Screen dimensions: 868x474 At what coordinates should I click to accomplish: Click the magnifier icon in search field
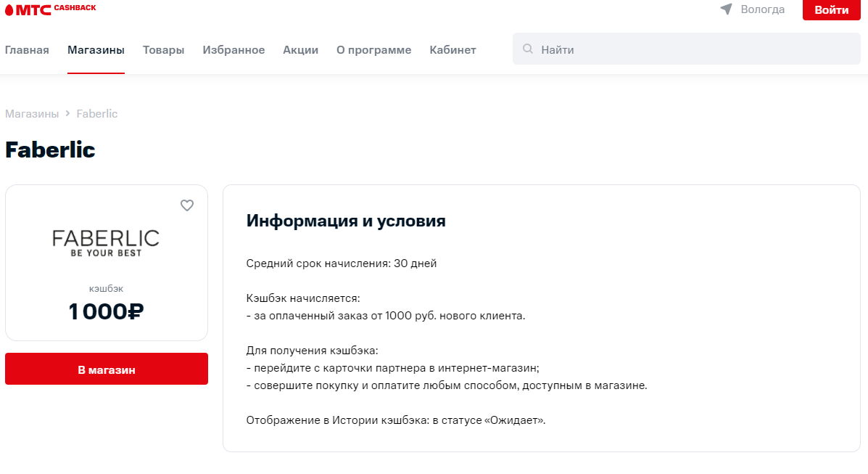[x=528, y=49]
